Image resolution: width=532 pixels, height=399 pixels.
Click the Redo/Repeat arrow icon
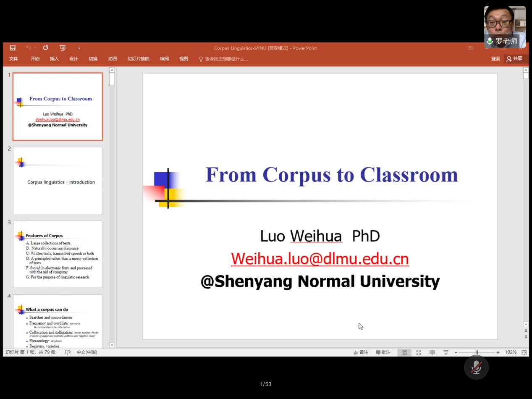(x=45, y=48)
